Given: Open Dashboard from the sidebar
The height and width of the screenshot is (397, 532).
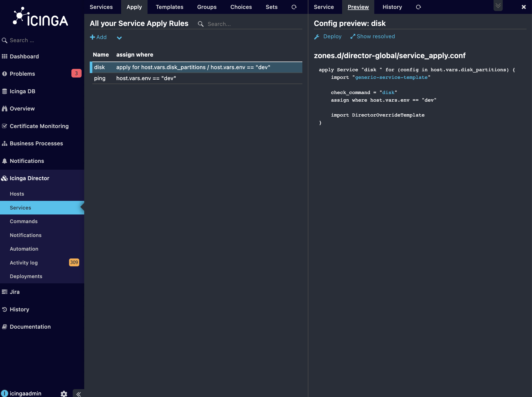Looking at the screenshot, I should (24, 56).
